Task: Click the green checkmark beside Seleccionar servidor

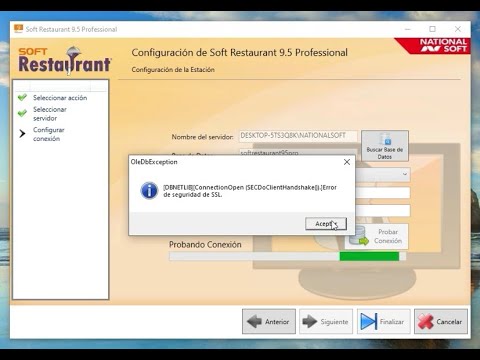Action: [22, 113]
